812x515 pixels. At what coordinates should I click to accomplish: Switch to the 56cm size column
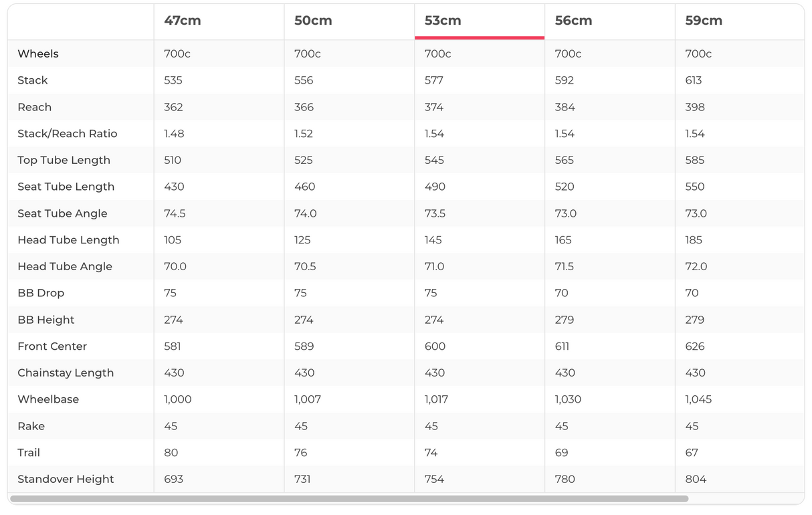coord(573,21)
